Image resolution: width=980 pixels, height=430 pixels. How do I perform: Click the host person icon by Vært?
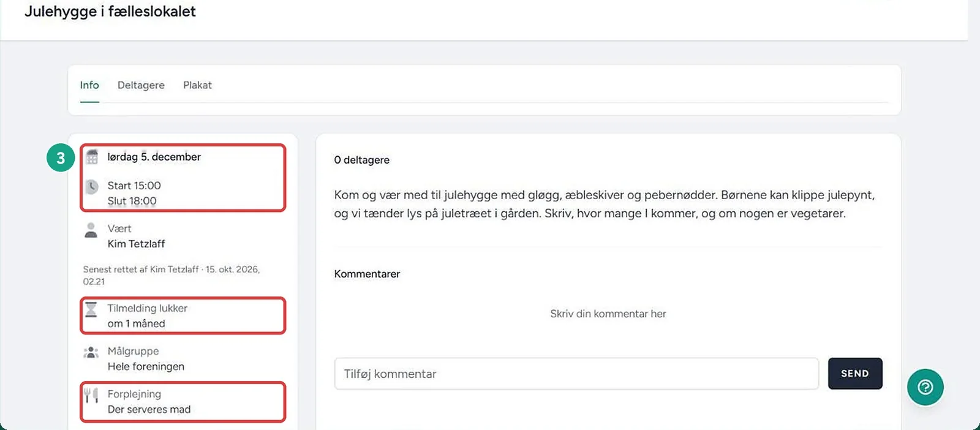pyautogui.click(x=91, y=230)
